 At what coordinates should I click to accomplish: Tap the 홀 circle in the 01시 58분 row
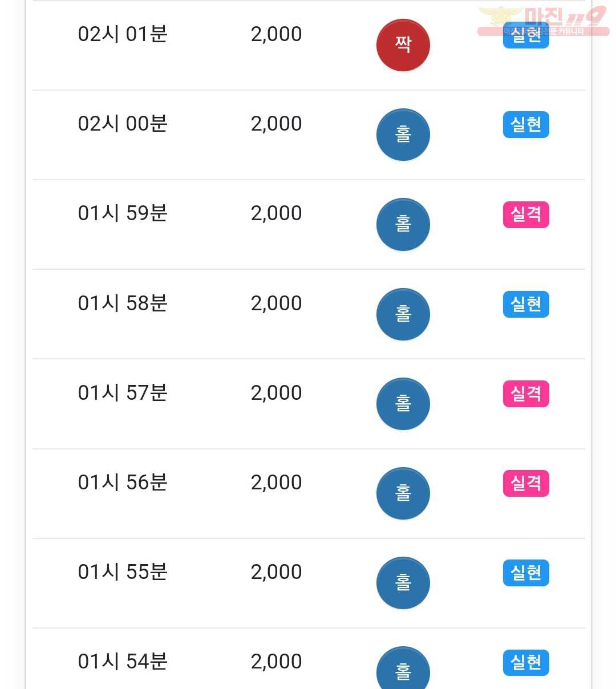(403, 314)
